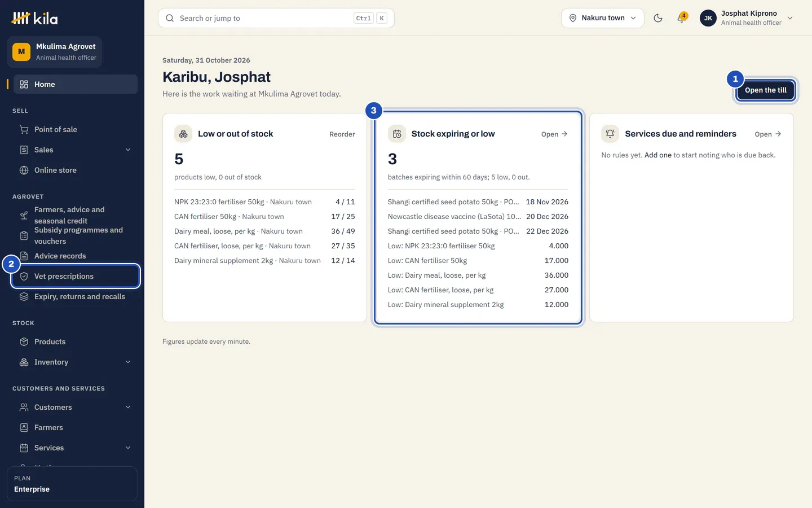
Task: Expand the Inventory submenu
Action: (x=128, y=362)
